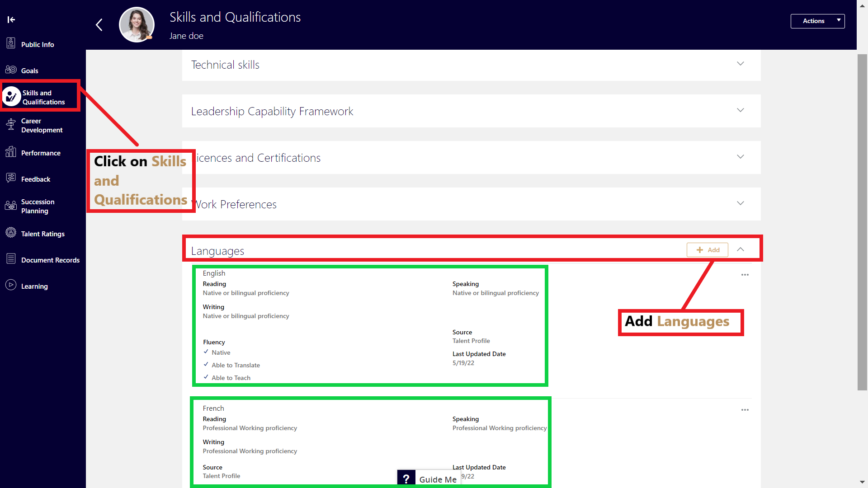The image size is (868, 488).
Task: Click the Succession Planning people icon
Action: click(11, 206)
